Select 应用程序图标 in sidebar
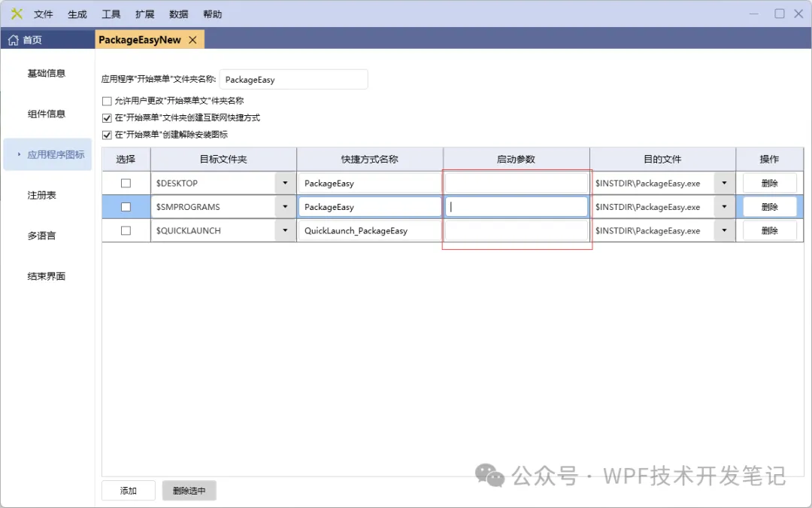The height and width of the screenshot is (508, 812). [x=47, y=154]
